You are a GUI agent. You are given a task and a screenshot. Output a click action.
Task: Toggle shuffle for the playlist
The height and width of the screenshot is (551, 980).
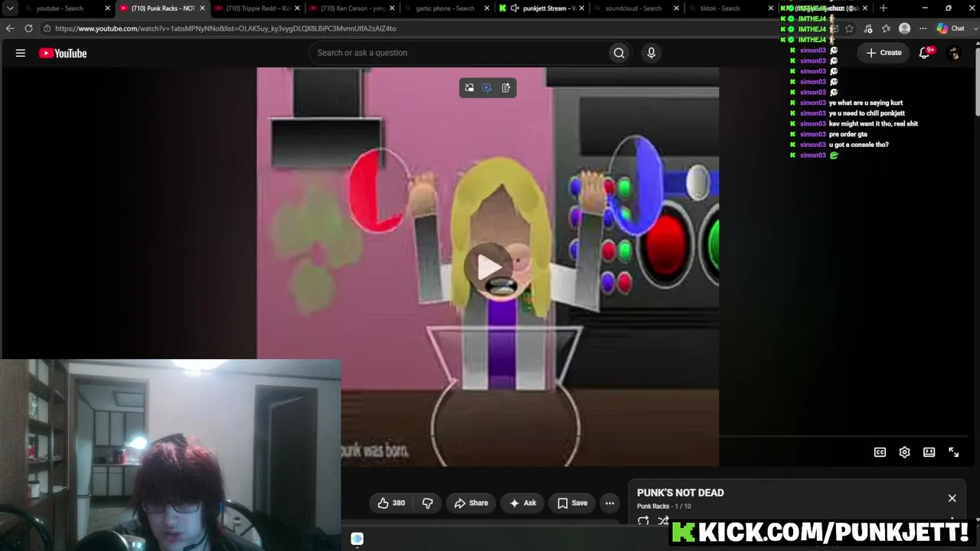[663, 521]
